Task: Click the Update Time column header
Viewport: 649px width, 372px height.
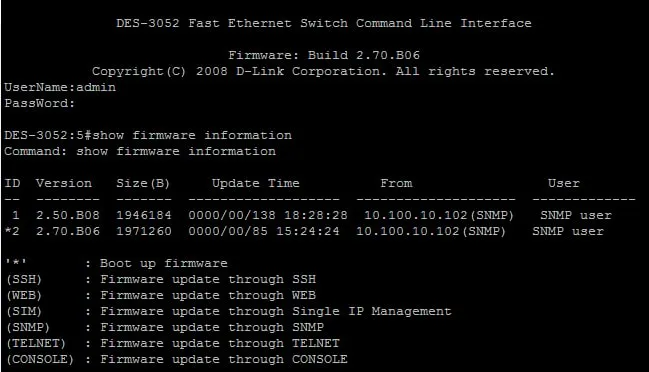Action: coord(256,183)
